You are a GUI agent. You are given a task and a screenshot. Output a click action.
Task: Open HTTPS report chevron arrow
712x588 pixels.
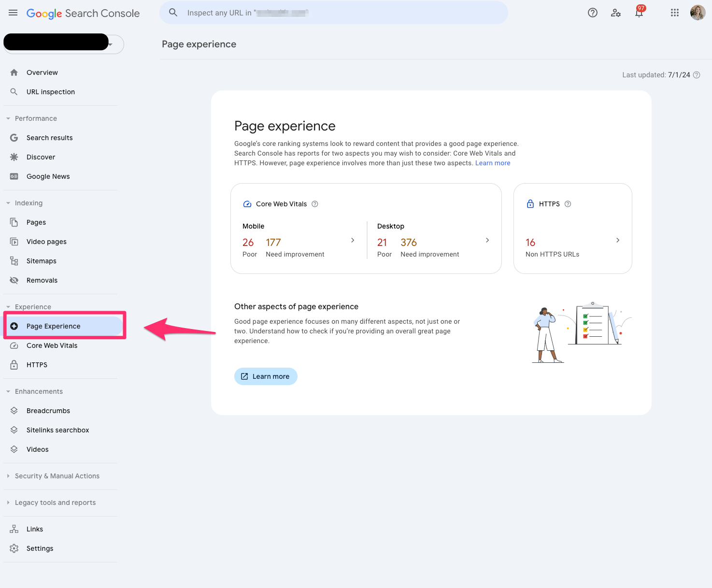pyautogui.click(x=618, y=240)
